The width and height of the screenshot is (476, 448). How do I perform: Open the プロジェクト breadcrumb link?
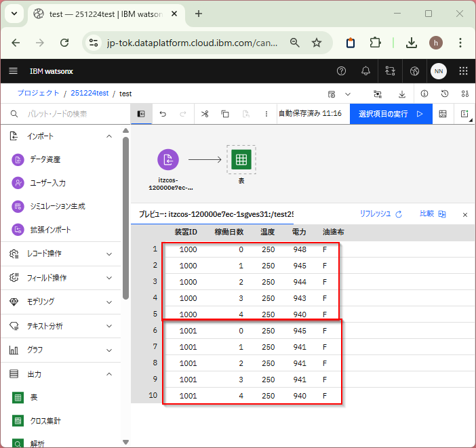coord(38,93)
